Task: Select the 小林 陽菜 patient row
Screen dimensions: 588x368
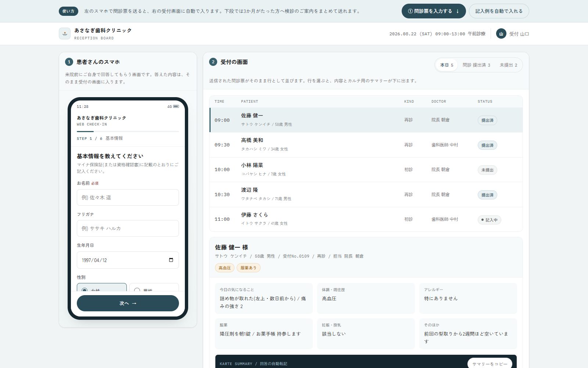Action: coord(366,170)
